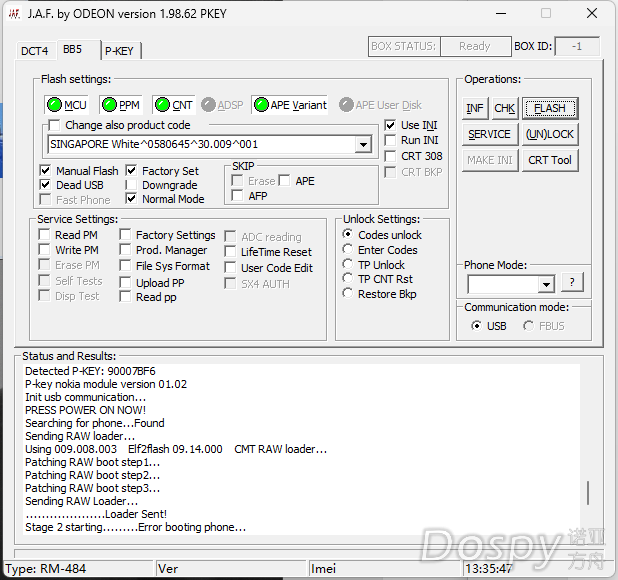Click the (UN)LOCK button
Image resolution: width=618 pixels, height=580 pixels.
(x=550, y=134)
